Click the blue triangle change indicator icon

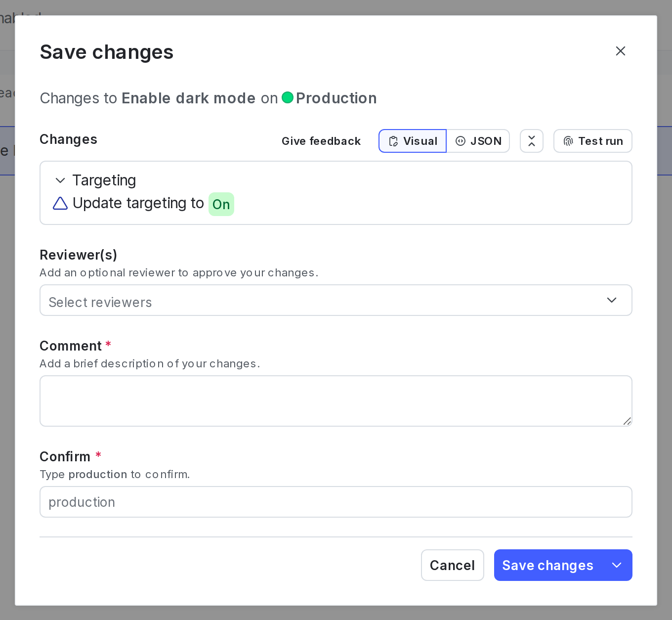point(60,203)
